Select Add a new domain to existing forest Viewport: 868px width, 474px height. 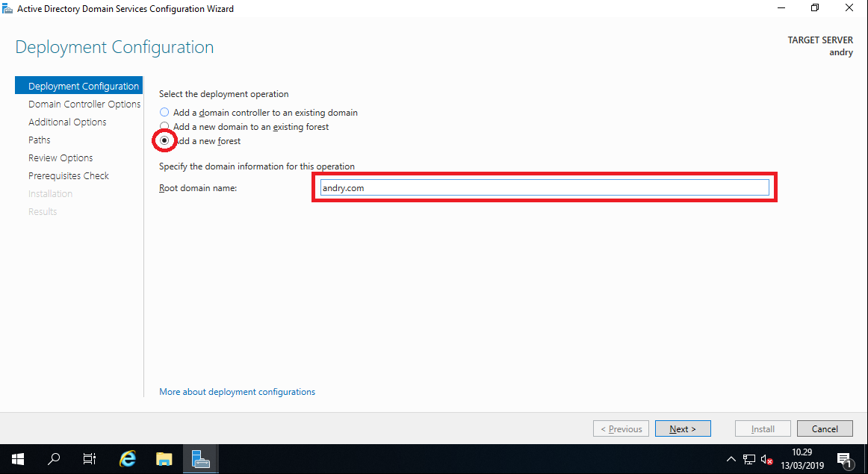pyautogui.click(x=164, y=127)
